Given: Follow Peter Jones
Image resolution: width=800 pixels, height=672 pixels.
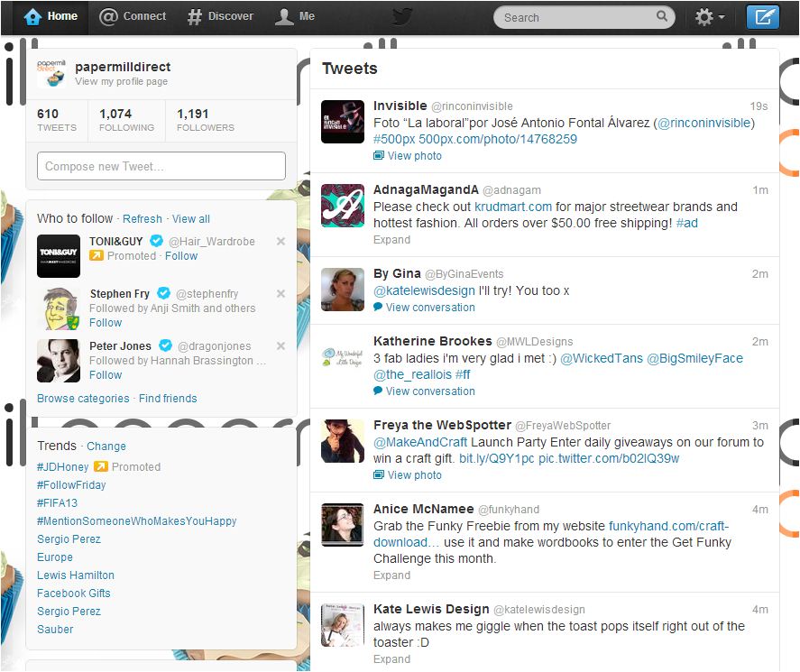Looking at the screenshot, I should coord(106,374).
